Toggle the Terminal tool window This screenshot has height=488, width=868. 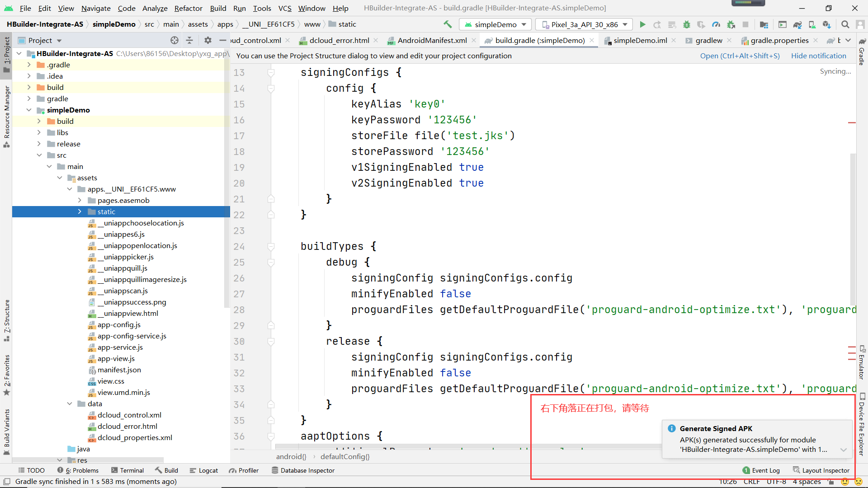pos(127,470)
